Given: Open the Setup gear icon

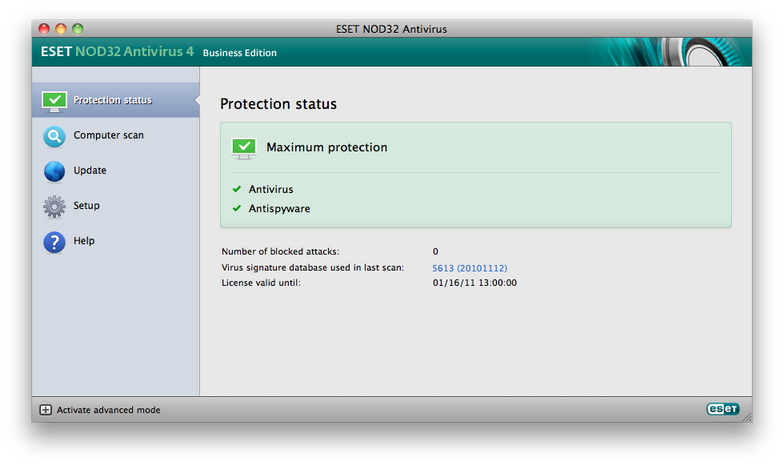Looking at the screenshot, I should (54, 206).
